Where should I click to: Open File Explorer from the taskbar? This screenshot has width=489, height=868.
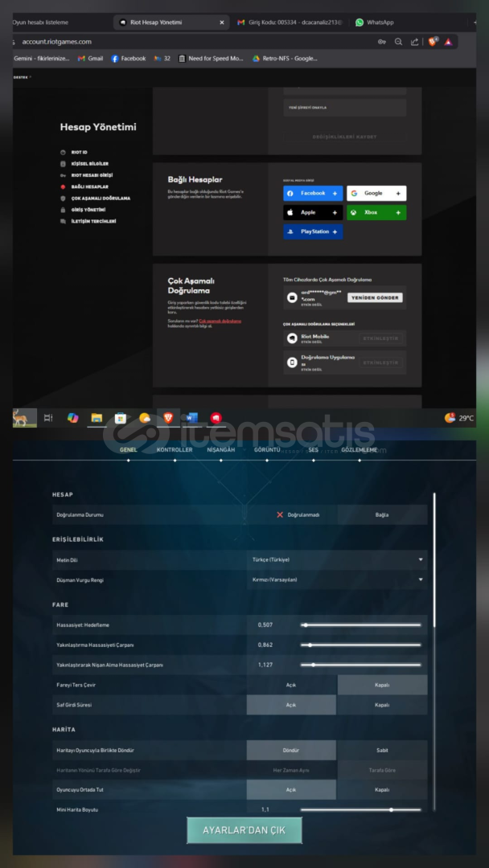97,418
